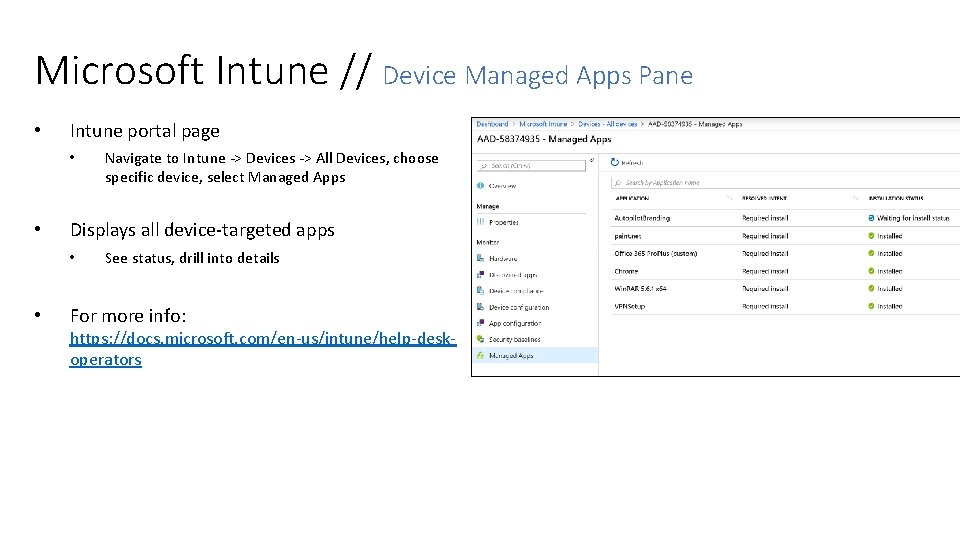The image size is (960, 540).
Task: Click the 'Intune portal page' bullet text
Action: pos(144,131)
